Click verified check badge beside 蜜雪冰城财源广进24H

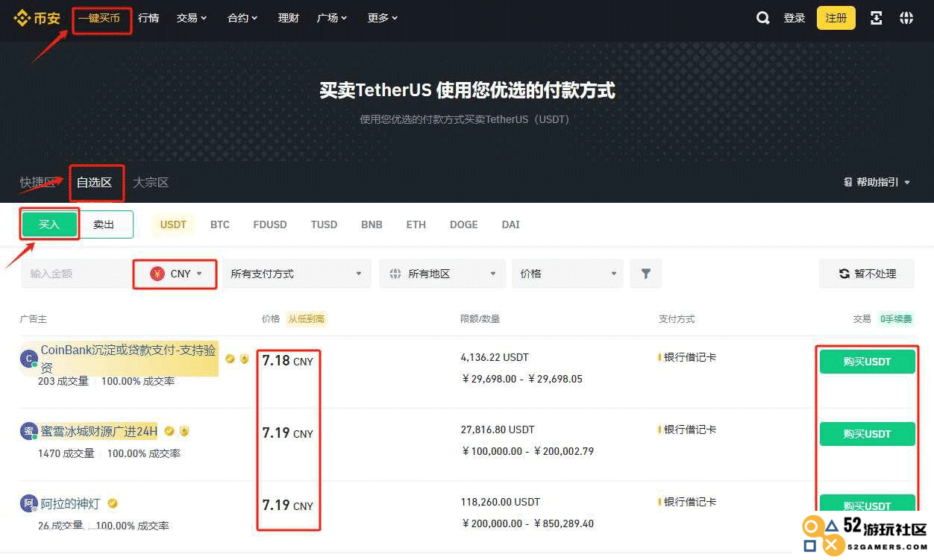click(x=169, y=431)
